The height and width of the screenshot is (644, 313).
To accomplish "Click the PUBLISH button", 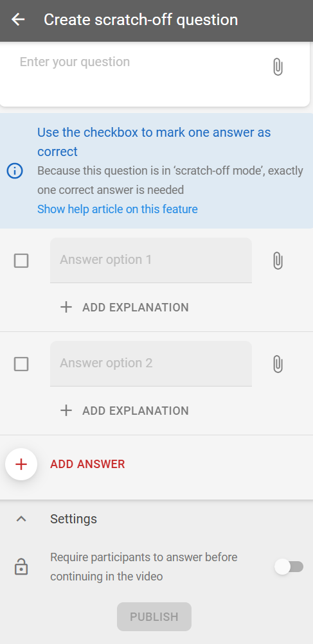I will click(x=154, y=616).
